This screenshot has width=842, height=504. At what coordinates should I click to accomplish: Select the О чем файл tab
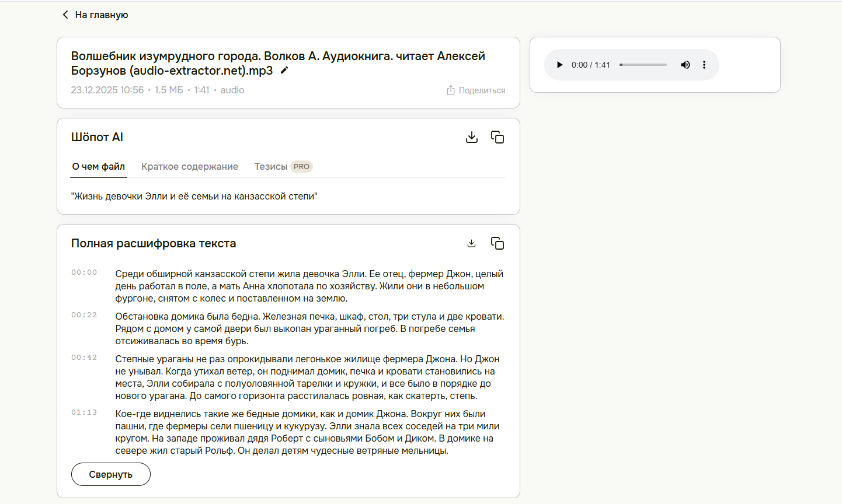(98, 166)
